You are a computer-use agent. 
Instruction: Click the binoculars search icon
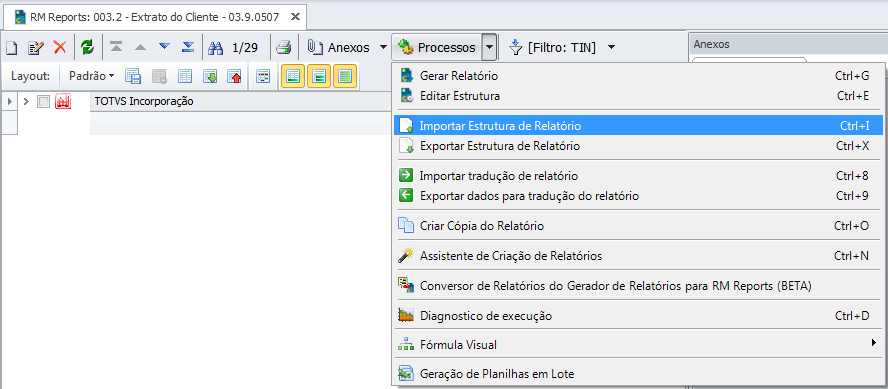point(216,48)
